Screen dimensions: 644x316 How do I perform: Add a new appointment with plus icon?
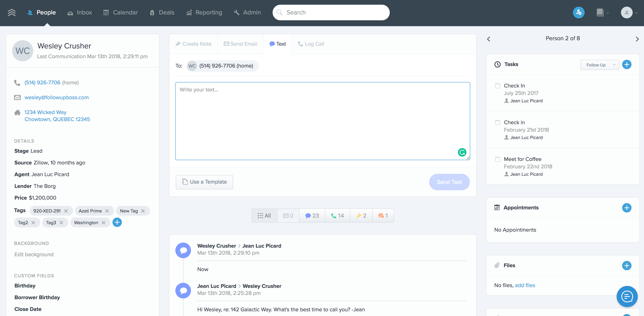626,208
